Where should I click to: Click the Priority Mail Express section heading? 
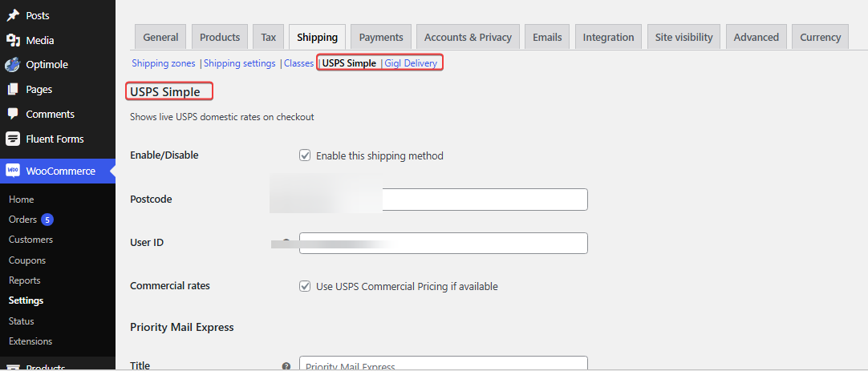(181, 327)
